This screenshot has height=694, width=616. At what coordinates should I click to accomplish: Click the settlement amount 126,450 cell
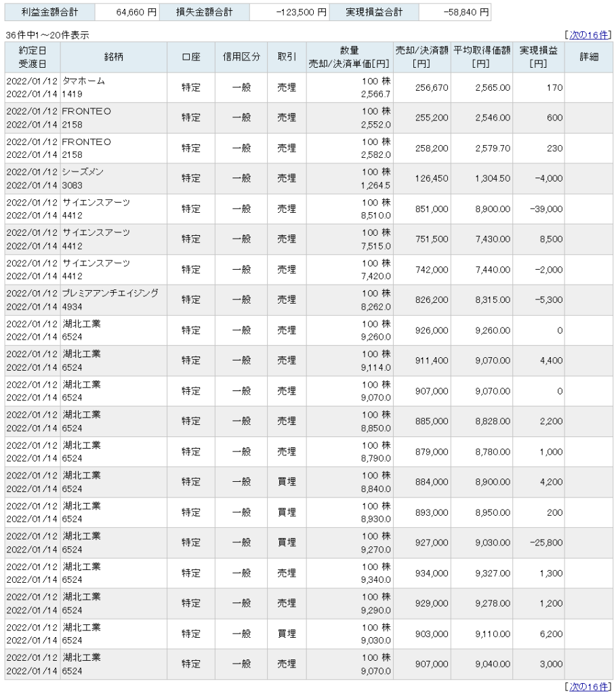pos(422,178)
